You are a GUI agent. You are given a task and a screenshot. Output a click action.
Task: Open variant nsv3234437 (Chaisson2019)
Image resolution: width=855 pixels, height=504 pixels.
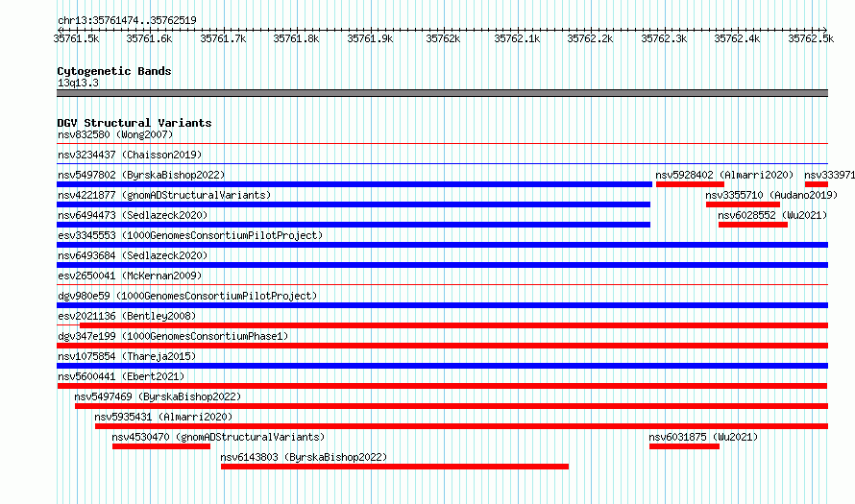point(130,155)
